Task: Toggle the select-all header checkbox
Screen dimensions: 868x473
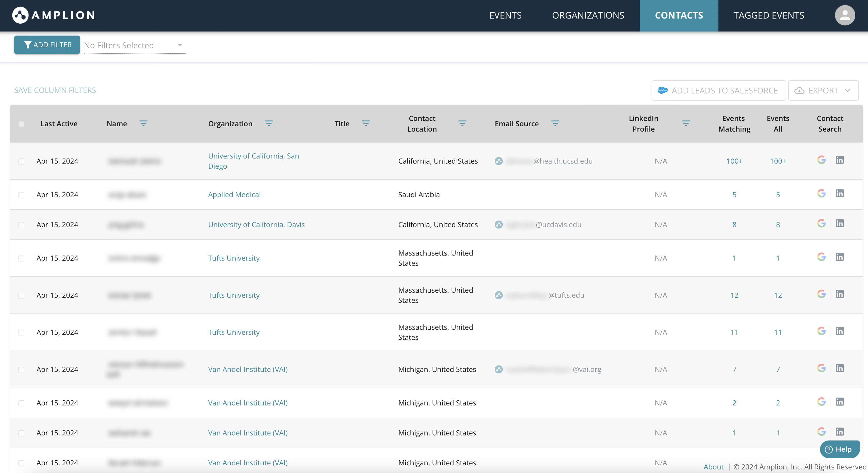Action: pyautogui.click(x=21, y=124)
